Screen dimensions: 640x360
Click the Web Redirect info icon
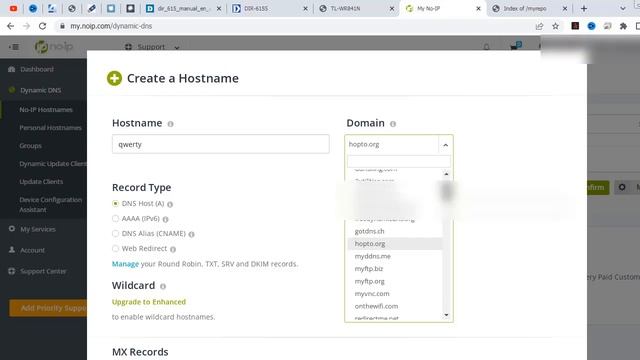coord(173,249)
